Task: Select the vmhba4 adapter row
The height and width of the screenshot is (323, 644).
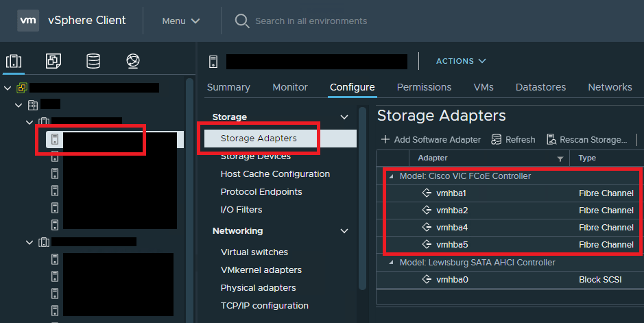Action: tap(510, 228)
